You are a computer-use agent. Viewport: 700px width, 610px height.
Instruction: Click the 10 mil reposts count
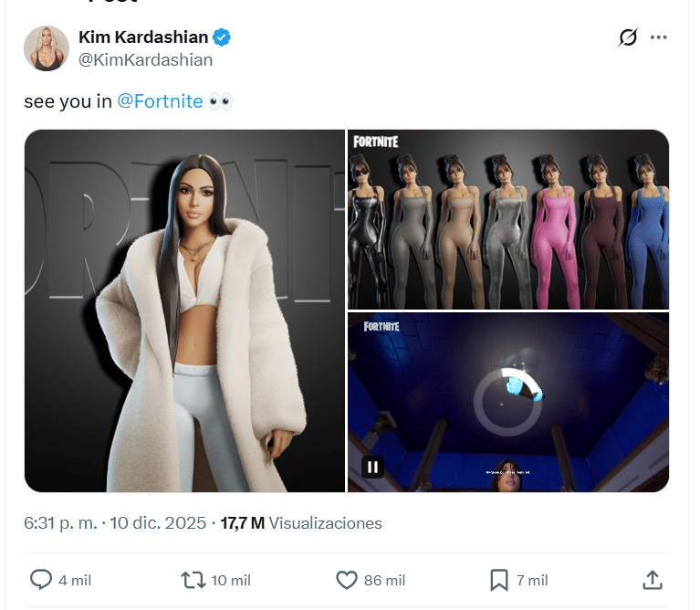[x=230, y=580]
